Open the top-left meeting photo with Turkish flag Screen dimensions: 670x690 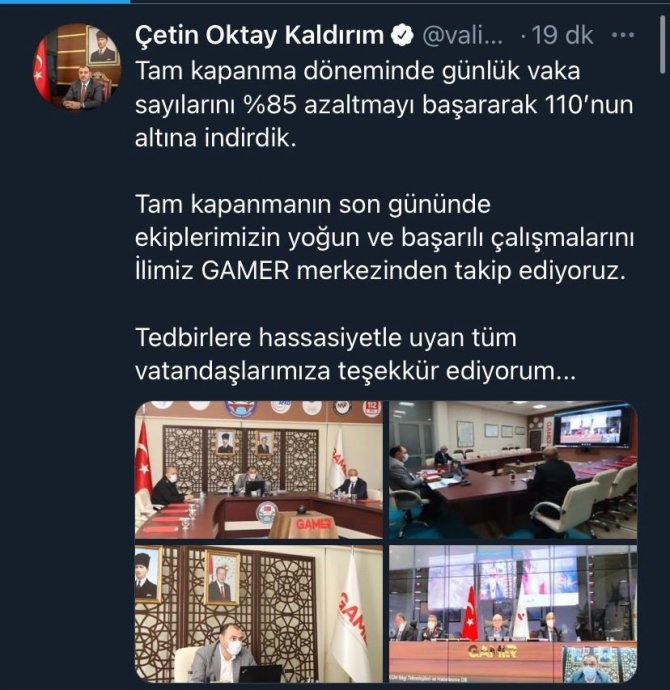[x=259, y=470]
